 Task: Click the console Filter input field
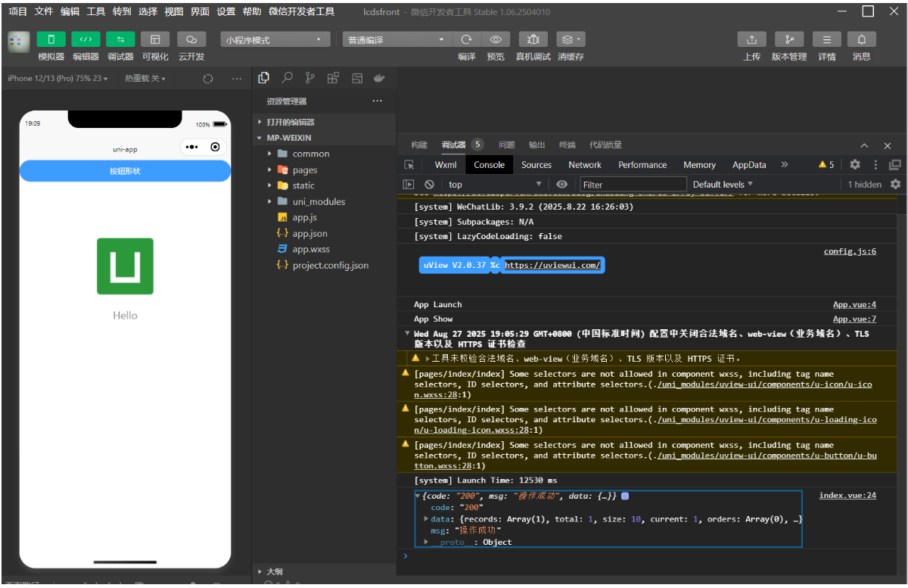633,184
